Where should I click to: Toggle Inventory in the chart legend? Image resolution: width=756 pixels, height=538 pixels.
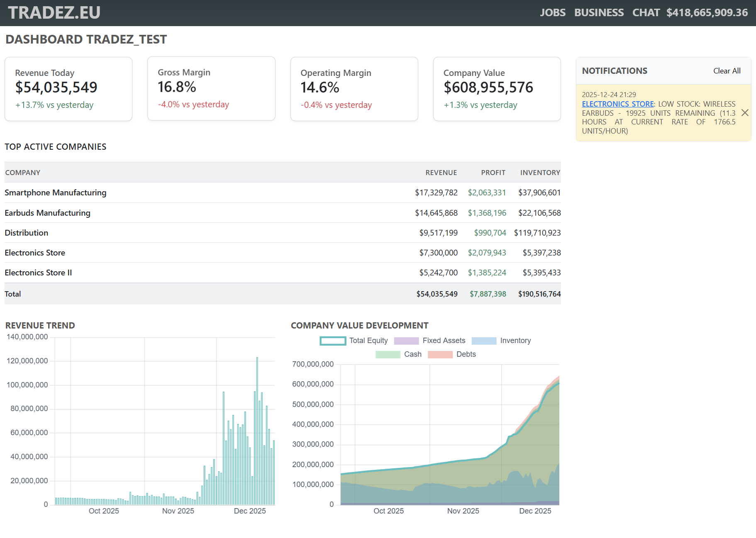(501, 341)
